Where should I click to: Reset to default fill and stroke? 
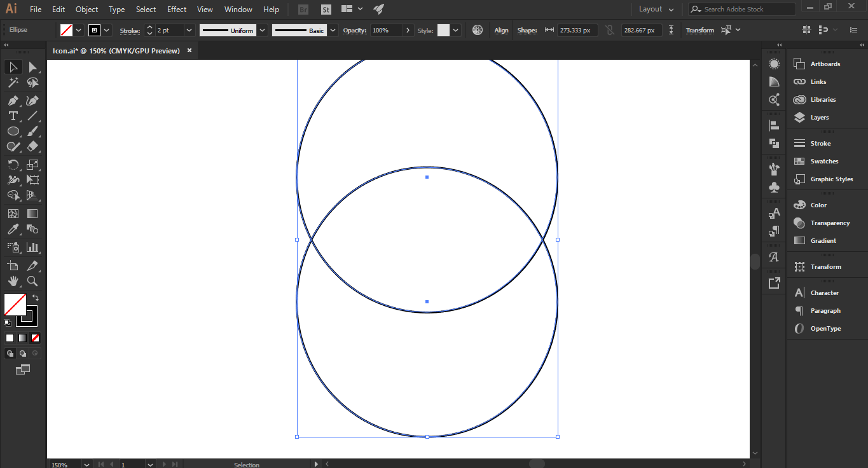click(x=8, y=323)
